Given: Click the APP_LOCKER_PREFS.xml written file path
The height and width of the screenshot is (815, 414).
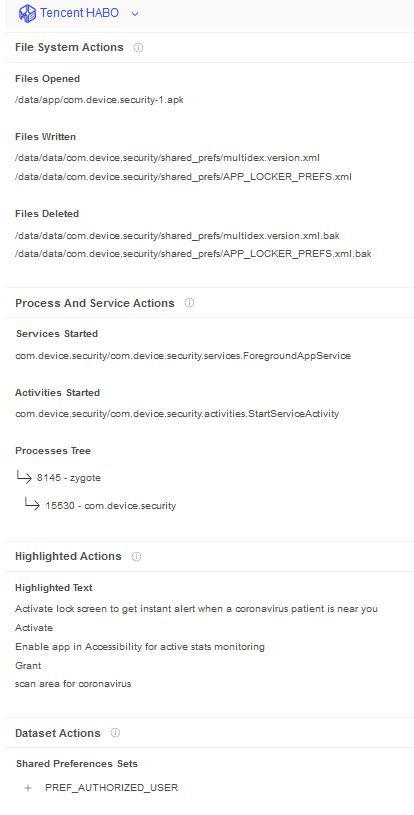Looking at the screenshot, I should (183, 177).
